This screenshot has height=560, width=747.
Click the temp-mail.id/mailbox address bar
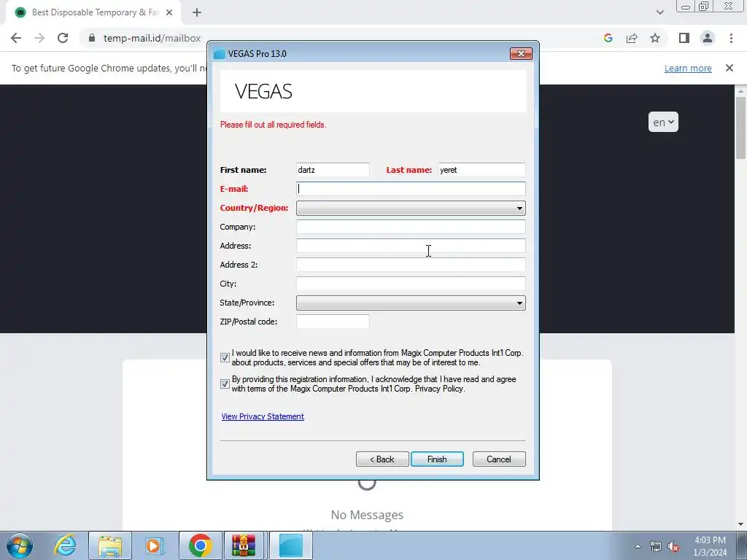coord(152,38)
